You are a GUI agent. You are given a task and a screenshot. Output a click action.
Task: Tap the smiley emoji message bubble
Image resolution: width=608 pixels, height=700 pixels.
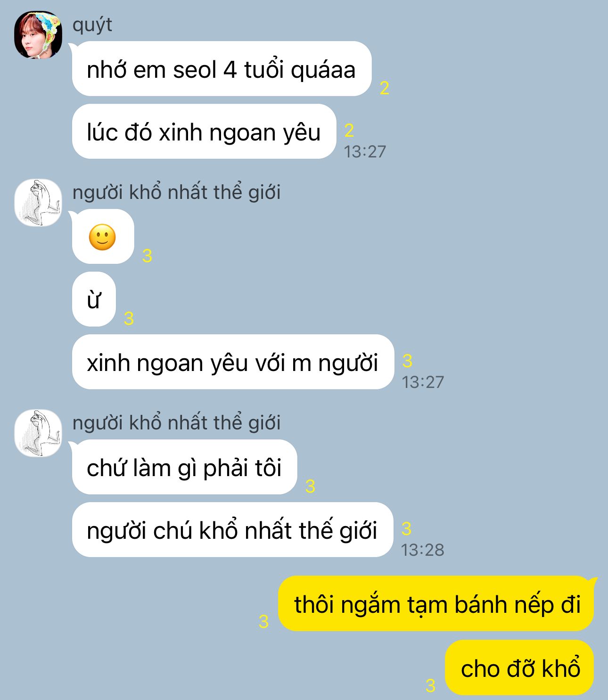coord(103,237)
